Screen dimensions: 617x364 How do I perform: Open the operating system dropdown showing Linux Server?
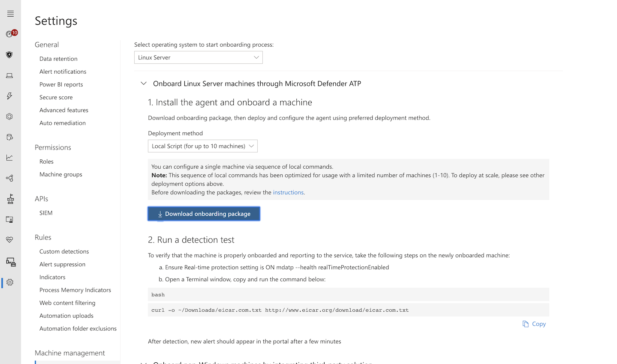point(198,57)
